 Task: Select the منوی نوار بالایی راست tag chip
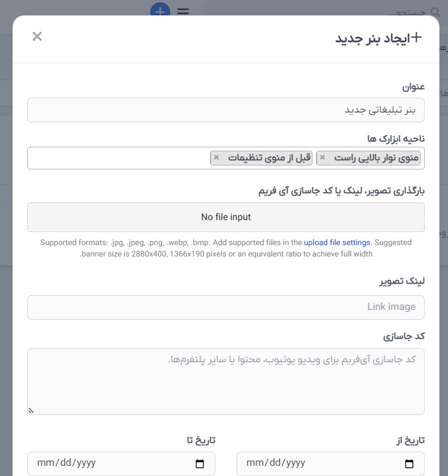[368, 158]
